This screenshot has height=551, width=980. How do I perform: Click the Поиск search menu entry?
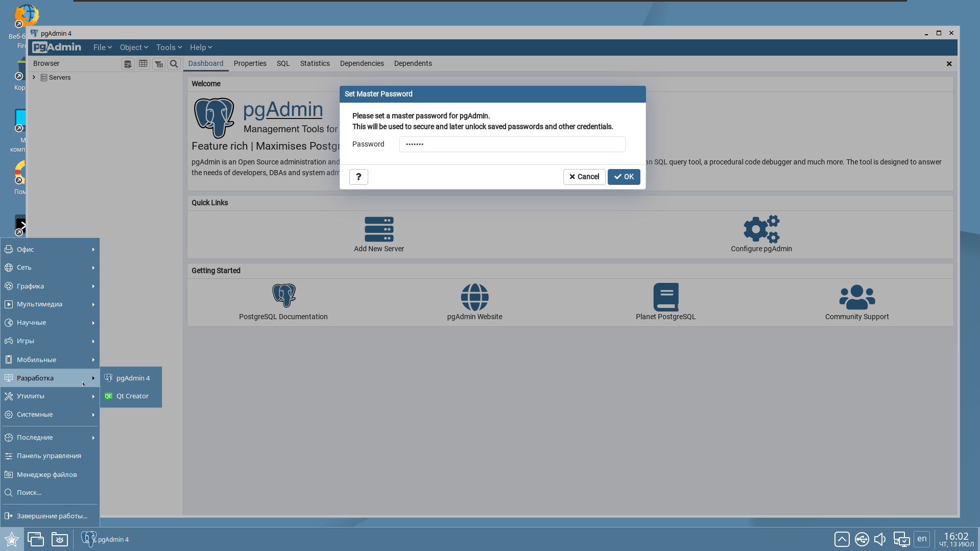coord(50,493)
